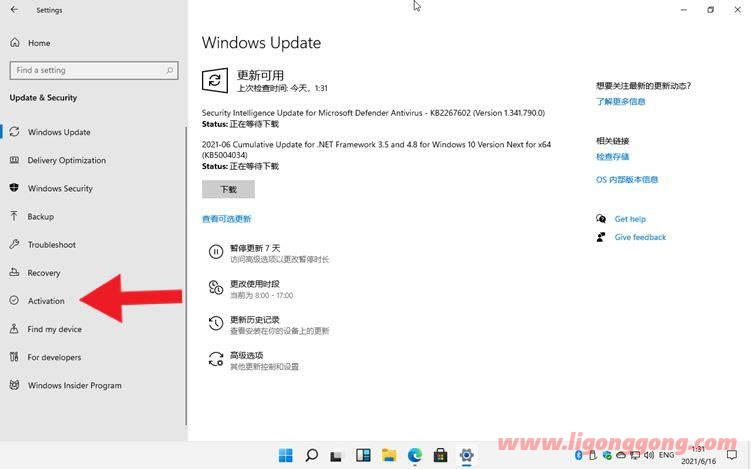Open Task View on taskbar
Image resolution: width=751 pixels, height=469 pixels.
click(337, 456)
